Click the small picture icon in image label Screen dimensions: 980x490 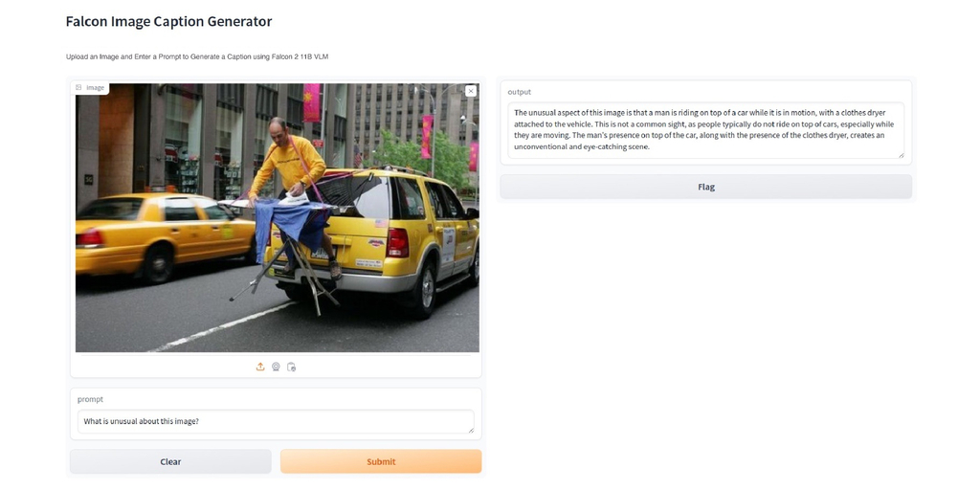tap(78, 87)
